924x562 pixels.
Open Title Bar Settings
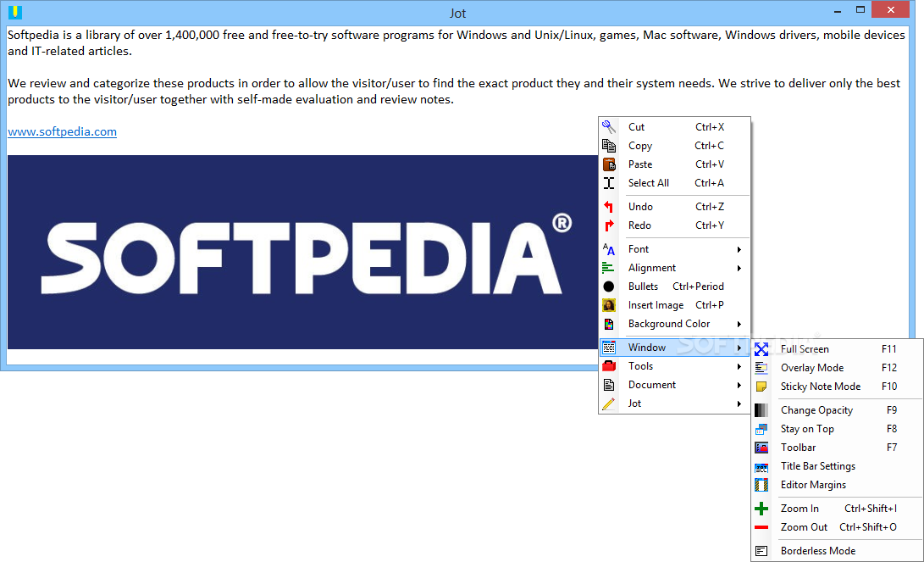pos(837,466)
